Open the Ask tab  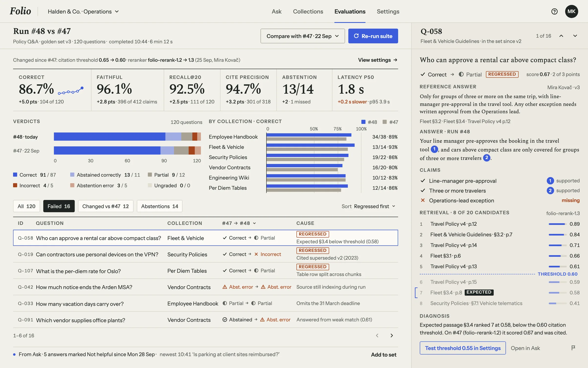coord(277,12)
